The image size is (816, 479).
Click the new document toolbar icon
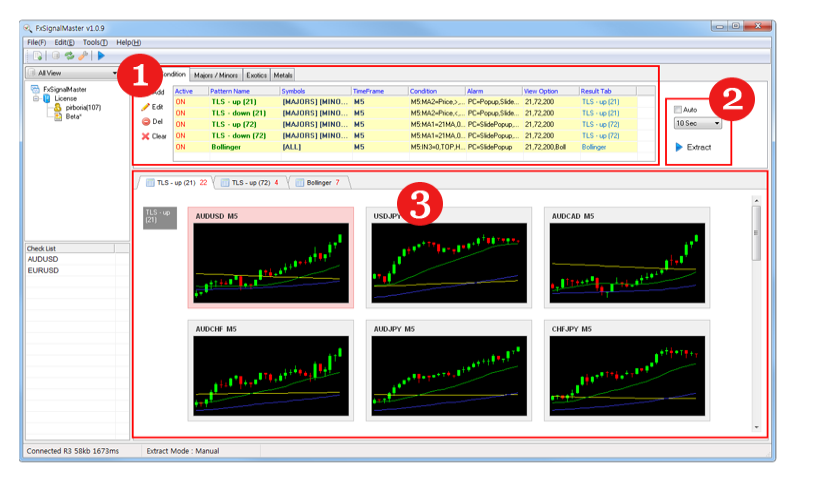coord(37,56)
